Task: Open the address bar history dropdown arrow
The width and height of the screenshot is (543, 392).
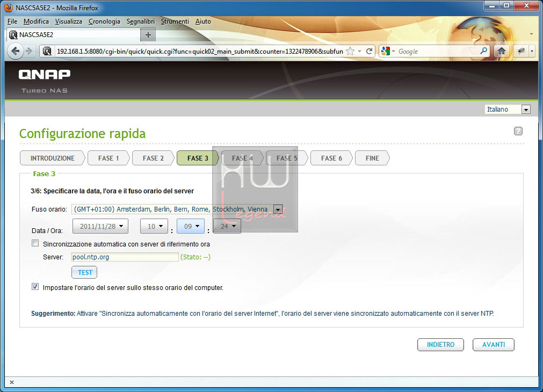Action: (359, 51)
